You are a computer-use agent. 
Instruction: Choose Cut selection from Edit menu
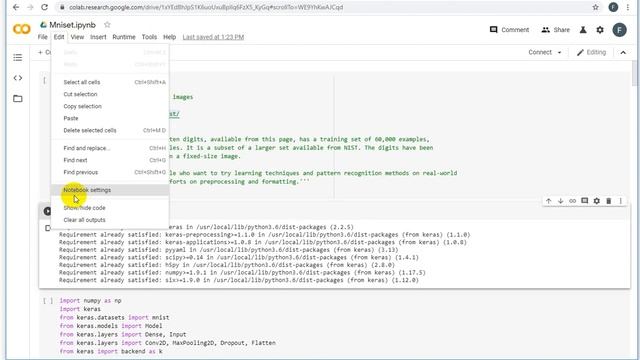(x=110, y=94)
